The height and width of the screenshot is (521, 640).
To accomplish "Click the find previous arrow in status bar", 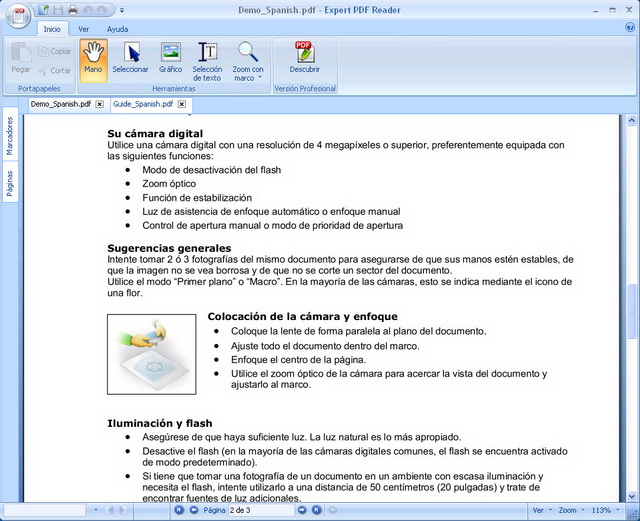I will point(109,510).
